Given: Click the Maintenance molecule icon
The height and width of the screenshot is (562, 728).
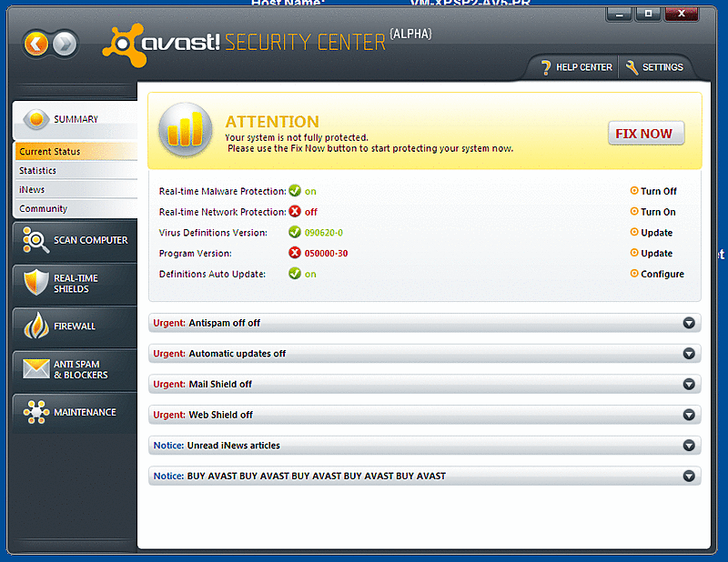Looking at the screenshot, I should pyautogui.click(x=36, y=412).
